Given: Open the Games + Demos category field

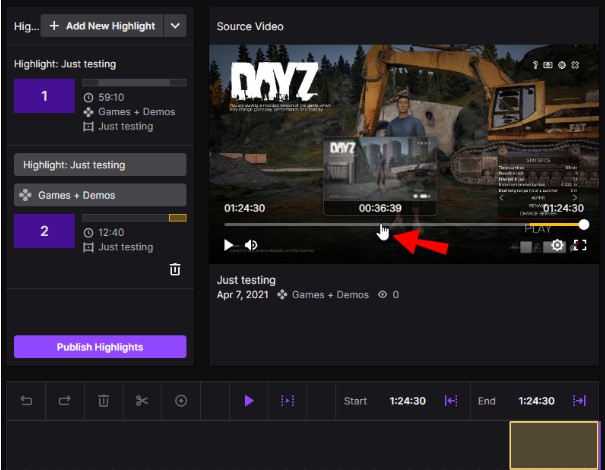Looking at the screenshot, I should [100, 195].
